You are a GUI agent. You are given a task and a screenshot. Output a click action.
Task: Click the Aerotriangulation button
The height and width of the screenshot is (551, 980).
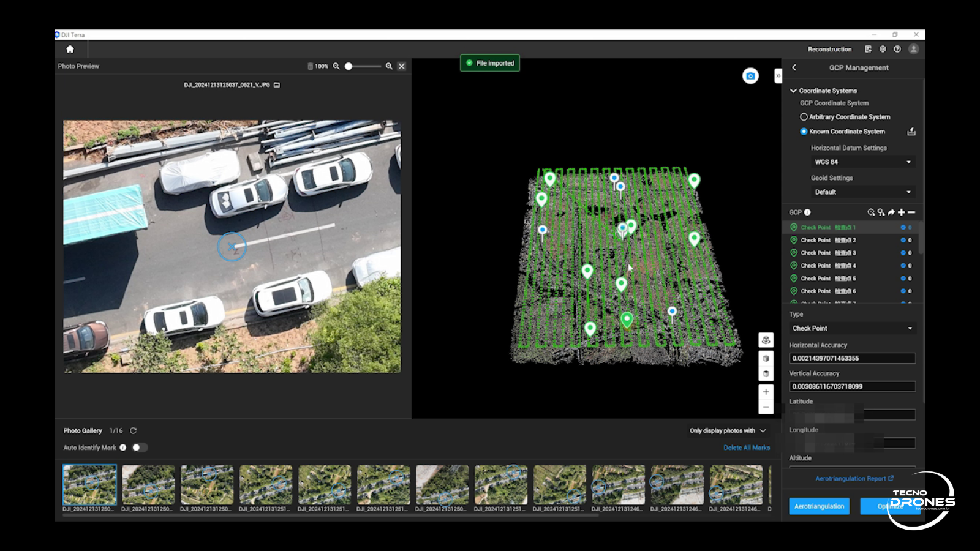[819, 506]
